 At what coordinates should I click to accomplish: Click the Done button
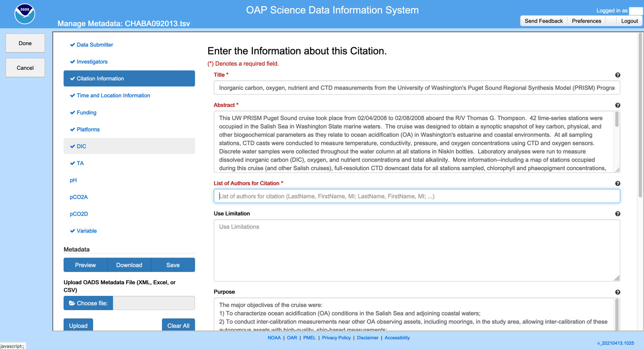tap(25, 43)
